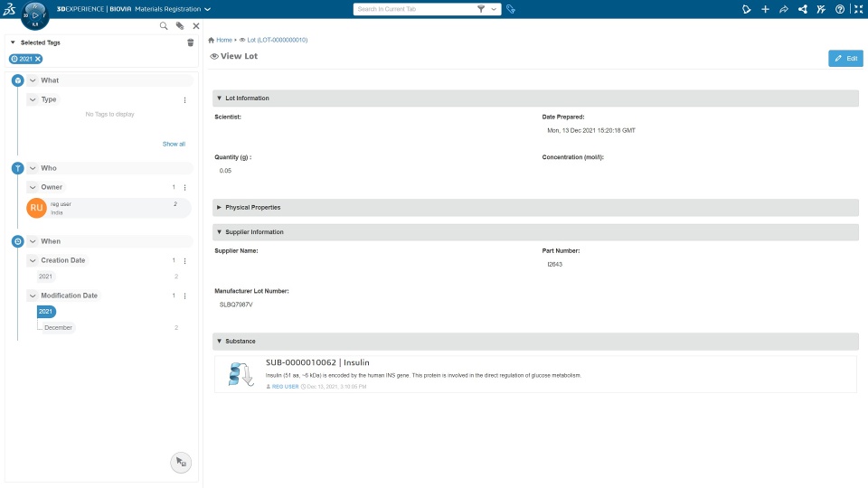
Task: Click the RU user avatar
Action: (36, 208)
